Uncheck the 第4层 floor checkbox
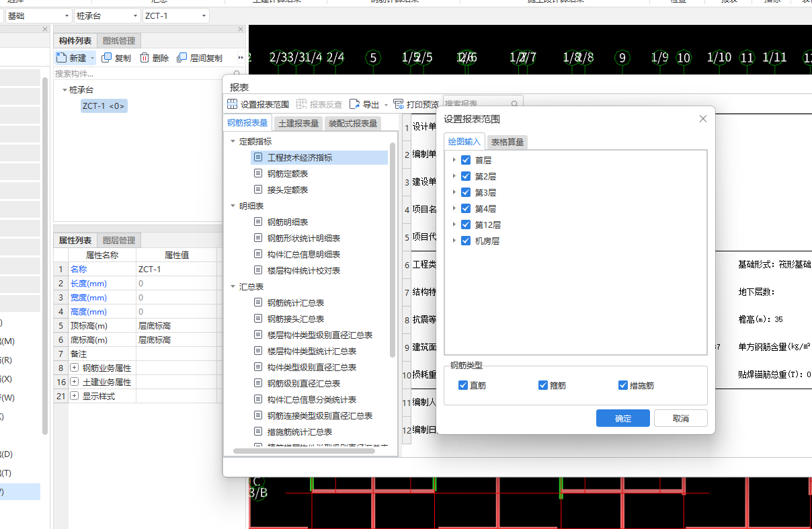This screenshot has height=529, width=812. click(466, 208)
